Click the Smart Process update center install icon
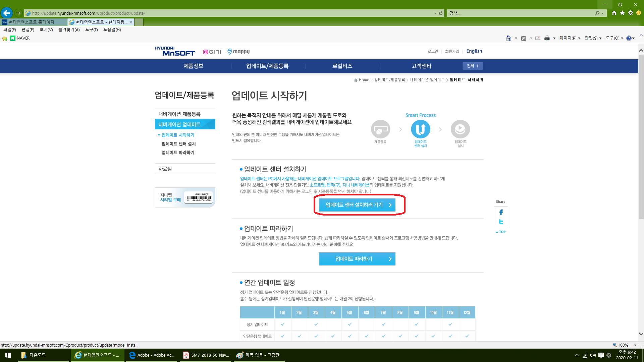Viewport: 644px width, 362px height. pyautogui.click(x=420, y=129)
